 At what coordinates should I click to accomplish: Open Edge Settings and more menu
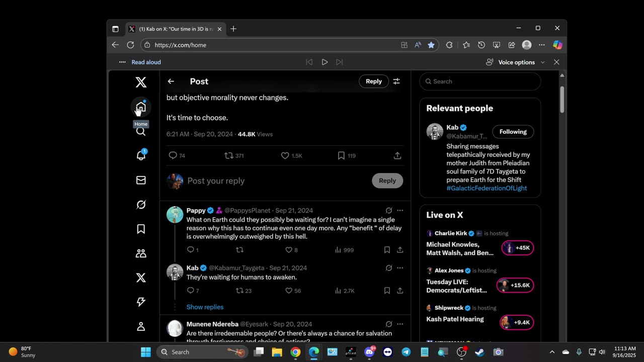(x=542, y=45)
